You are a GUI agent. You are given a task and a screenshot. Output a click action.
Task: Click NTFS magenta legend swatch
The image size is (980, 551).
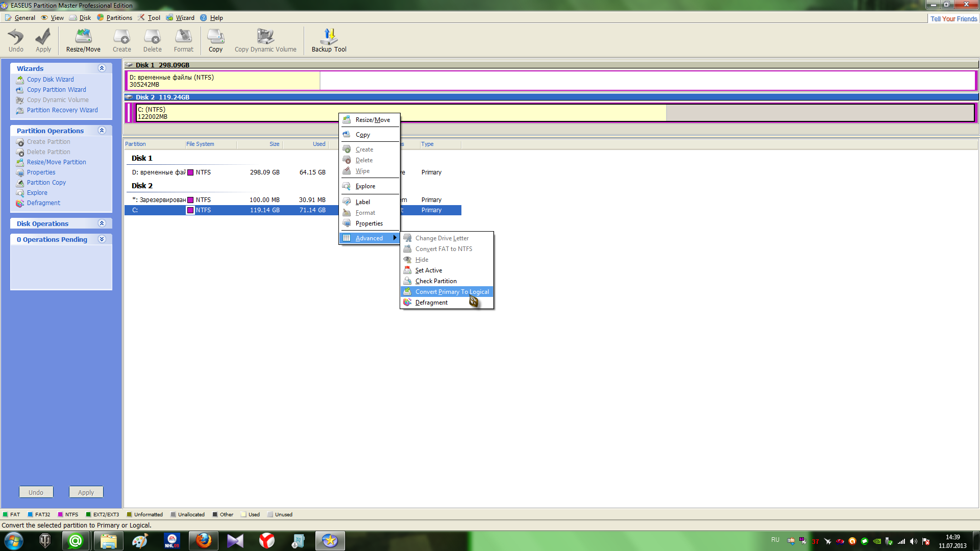click(60, 515)
